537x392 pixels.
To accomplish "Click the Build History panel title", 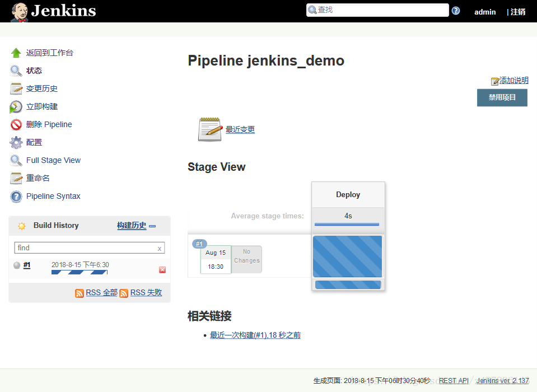I will click(x=56, y=225).
